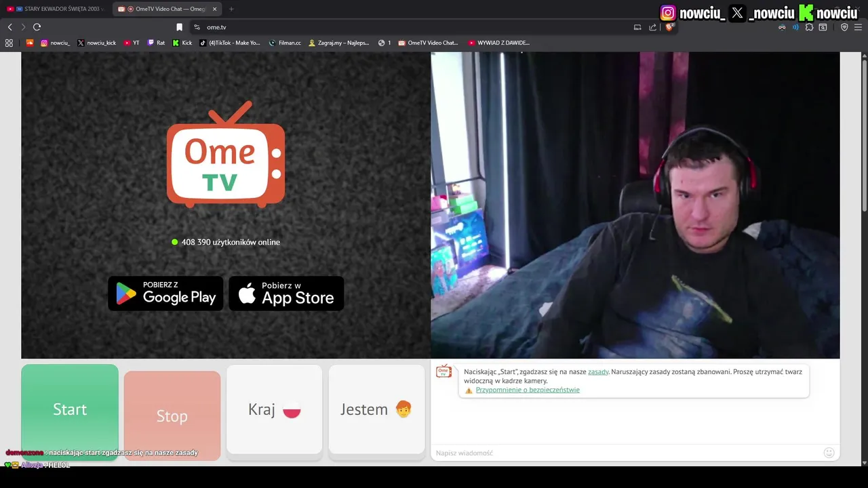Open the apps grid in bookmarks bar
The width and height of the screenshot is (868, 488).
pyautogui.click(x=9, y=43)
